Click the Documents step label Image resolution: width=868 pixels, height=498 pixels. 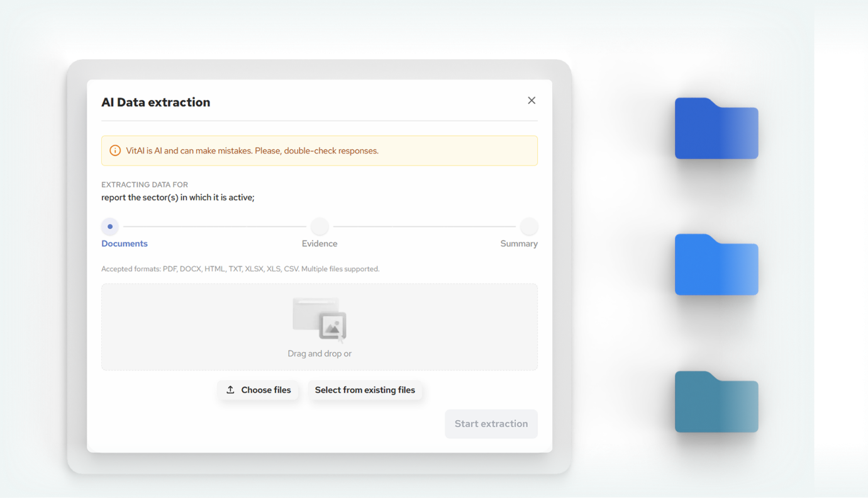[125, 244]
